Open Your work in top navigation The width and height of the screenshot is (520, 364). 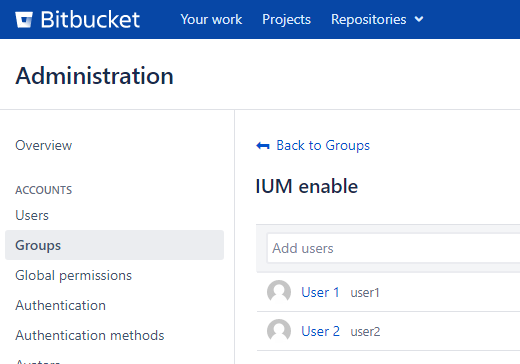pos(211,19)
